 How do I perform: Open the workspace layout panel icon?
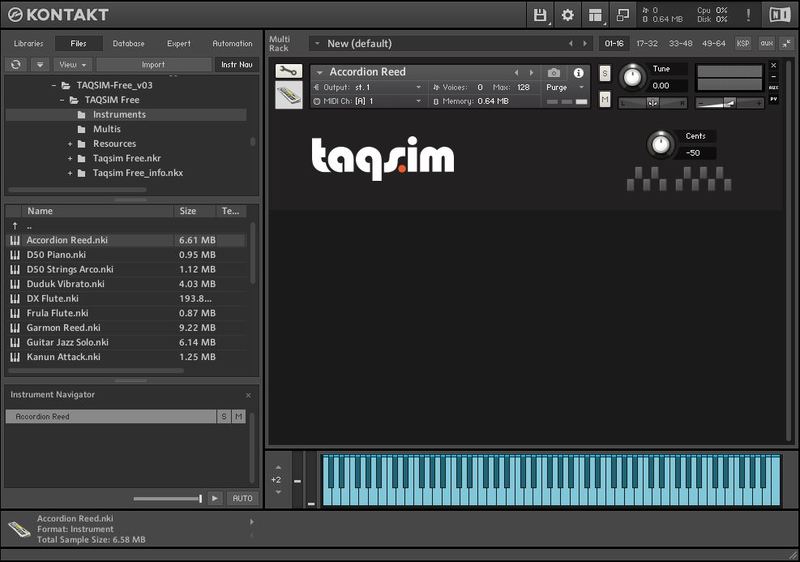coord(596,15)
